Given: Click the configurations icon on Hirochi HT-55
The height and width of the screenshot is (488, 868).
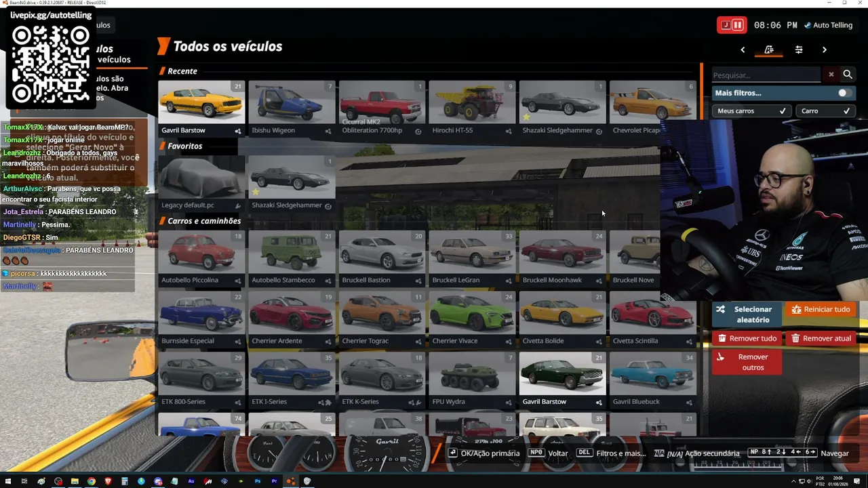Looking at the screenshot, I should [508, 131].
